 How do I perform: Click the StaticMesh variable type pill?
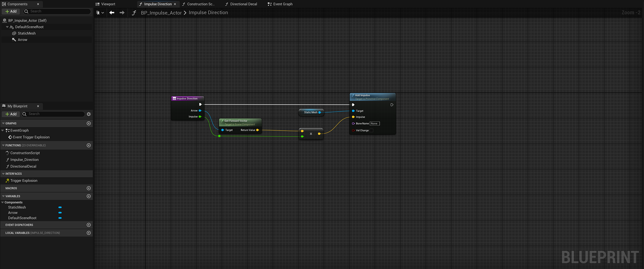click(60, 208)
